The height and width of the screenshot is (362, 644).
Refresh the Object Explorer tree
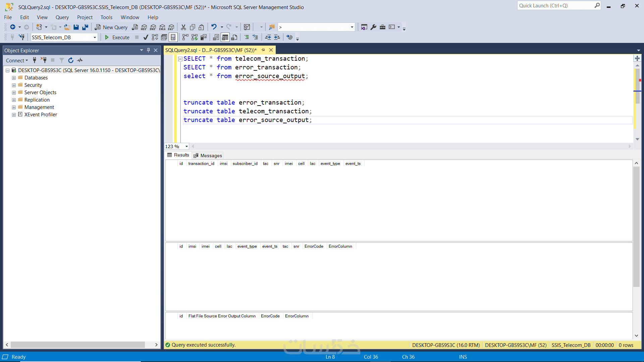(71, 60)
